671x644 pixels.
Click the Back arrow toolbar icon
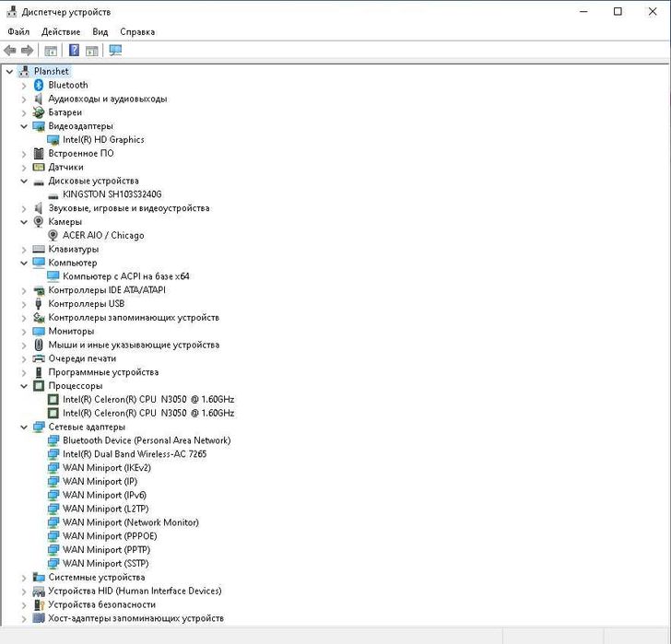10,51
